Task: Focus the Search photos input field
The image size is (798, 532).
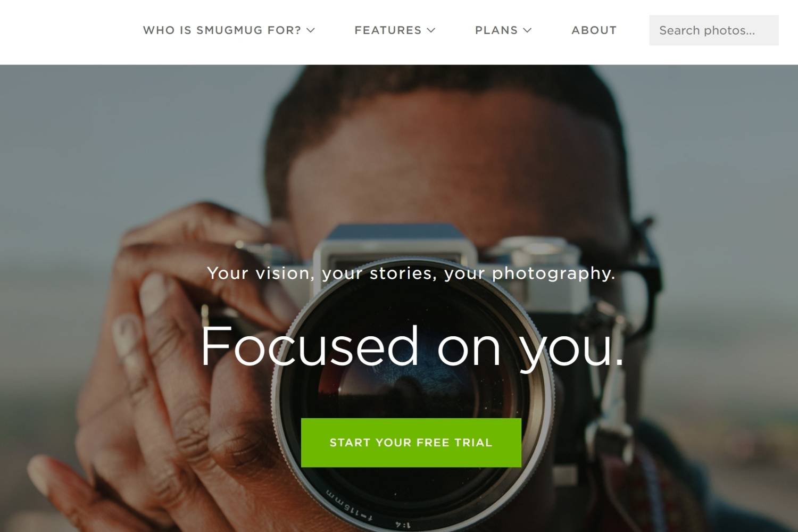Action: point(713,30)
